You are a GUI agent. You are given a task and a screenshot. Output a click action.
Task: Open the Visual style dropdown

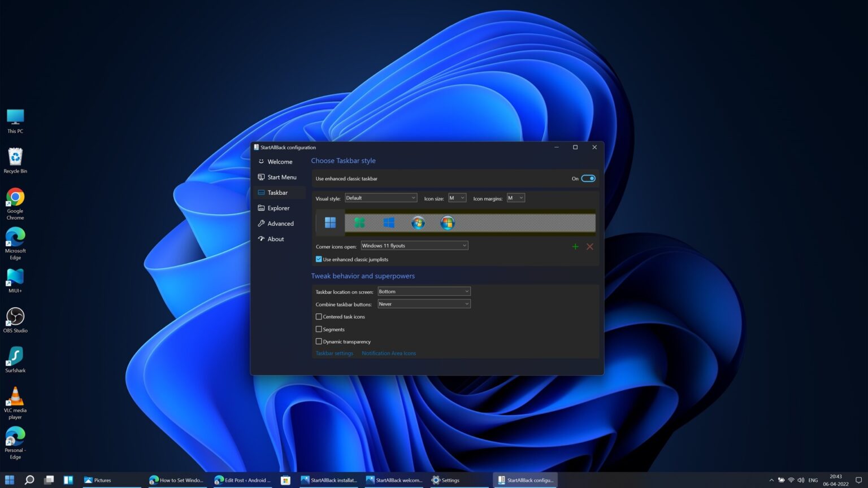click(381, 198)
